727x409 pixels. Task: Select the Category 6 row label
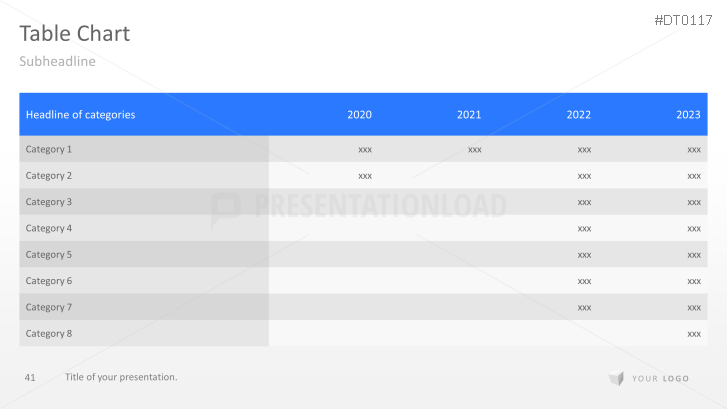[49, 281]
